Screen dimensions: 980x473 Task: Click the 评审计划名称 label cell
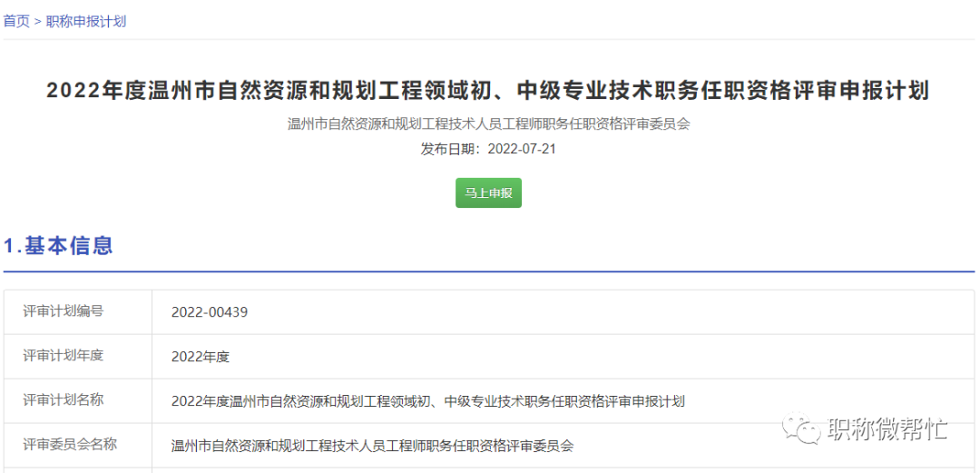78,401
